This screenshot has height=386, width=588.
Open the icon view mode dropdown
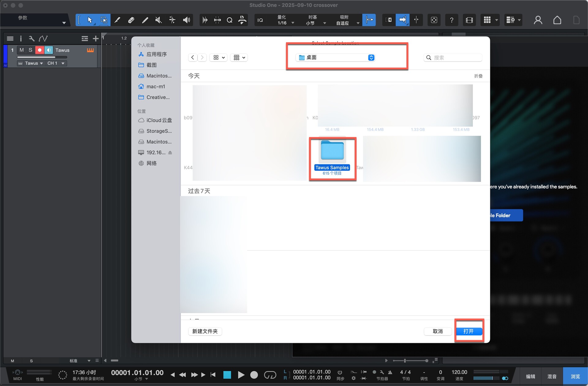coord(219,58)
